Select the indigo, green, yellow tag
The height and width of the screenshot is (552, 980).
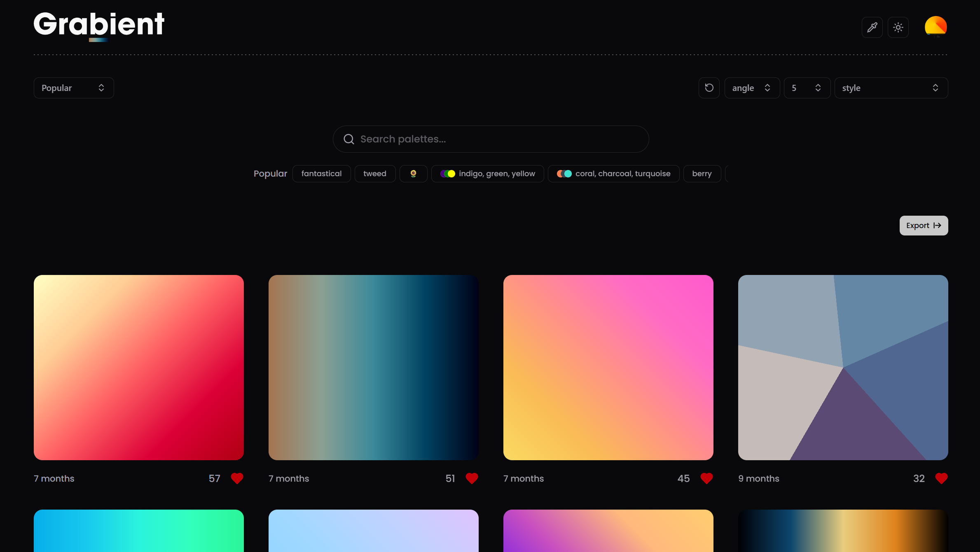pyautogui.click(x=487, y=174)
